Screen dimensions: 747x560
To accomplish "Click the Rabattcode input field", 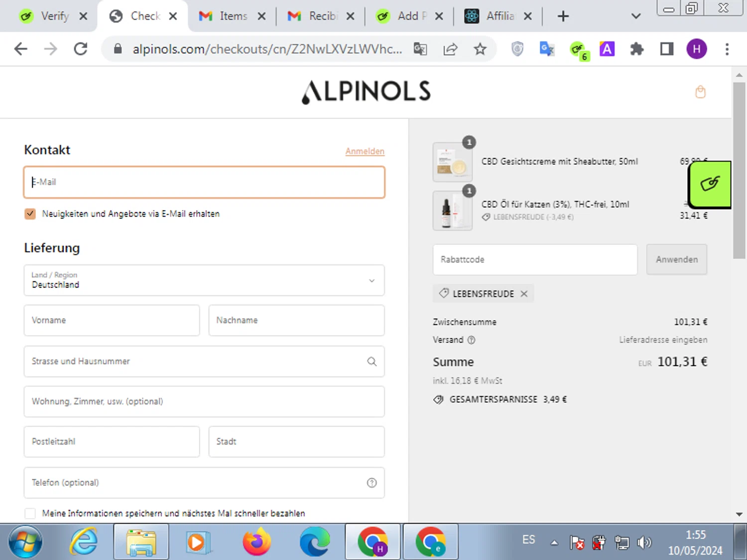I will click(535, 259).
